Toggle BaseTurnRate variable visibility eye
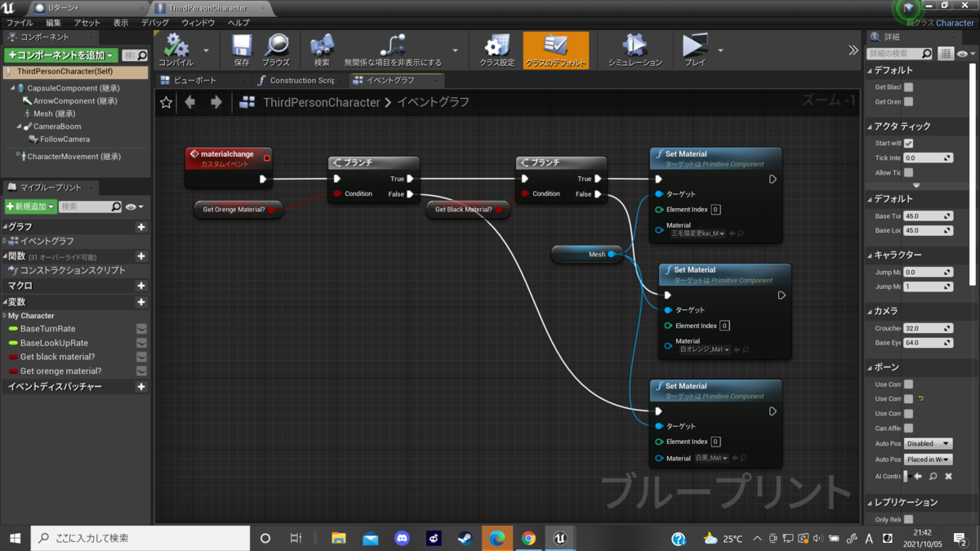The image size is (980, 551). pyautogui.click(x=141, y=329)
